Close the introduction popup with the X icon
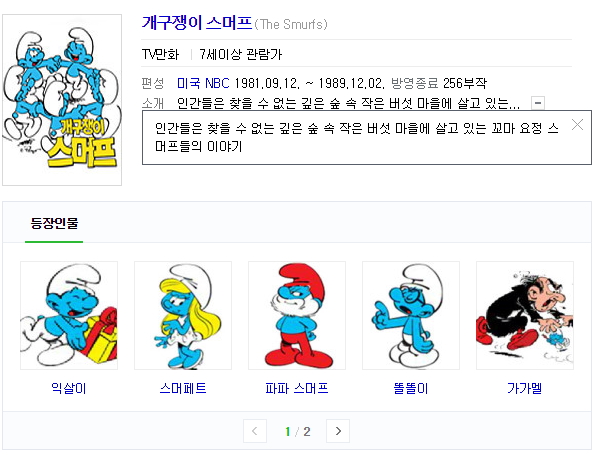This screenshot has width=598, height=455. (x=577, y=124)
